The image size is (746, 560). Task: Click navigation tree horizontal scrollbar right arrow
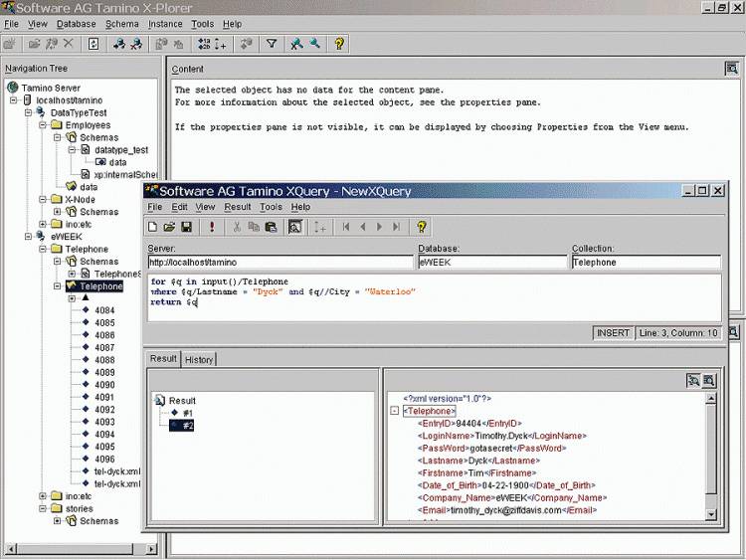[x=151, y=549]
